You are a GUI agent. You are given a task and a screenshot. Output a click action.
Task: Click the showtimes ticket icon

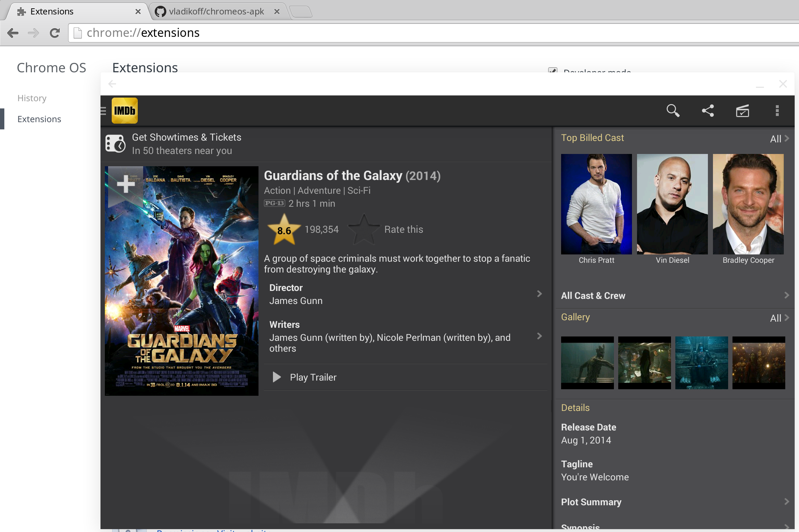(115, 144)
